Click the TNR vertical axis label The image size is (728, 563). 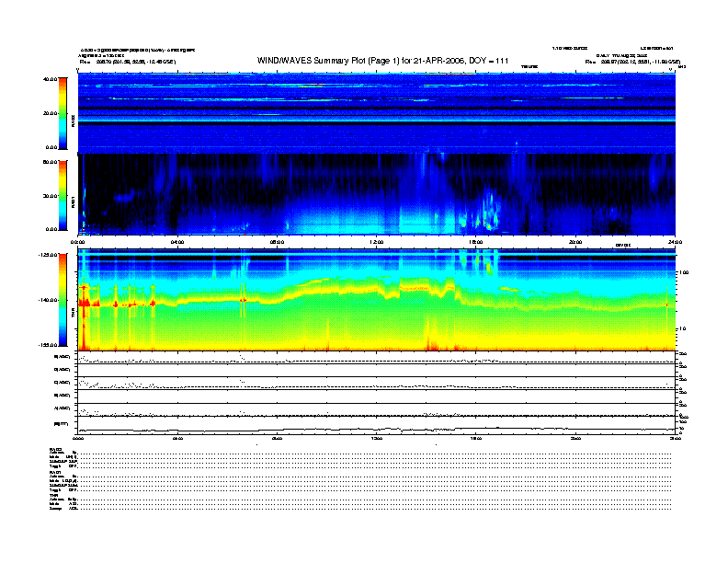pyautogui.click(x=73, y=315)
